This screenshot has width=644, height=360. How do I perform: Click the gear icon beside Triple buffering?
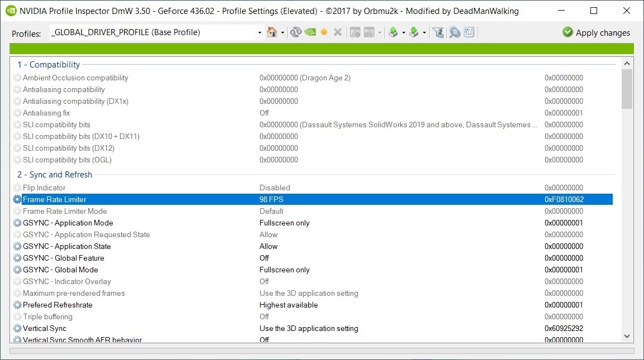click(x=17, y=317)
